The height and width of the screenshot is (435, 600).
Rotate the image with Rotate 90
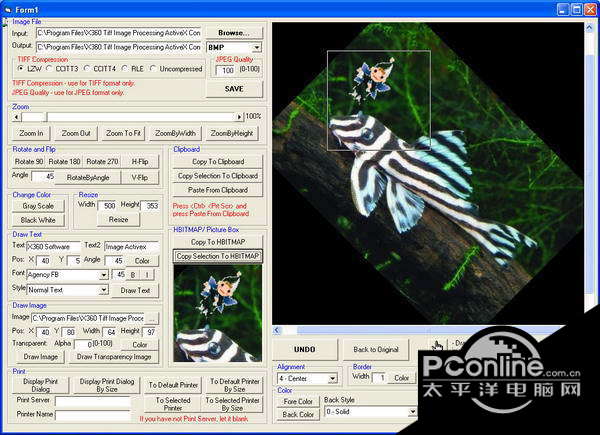pyautogui.click(x=29, y=161)
